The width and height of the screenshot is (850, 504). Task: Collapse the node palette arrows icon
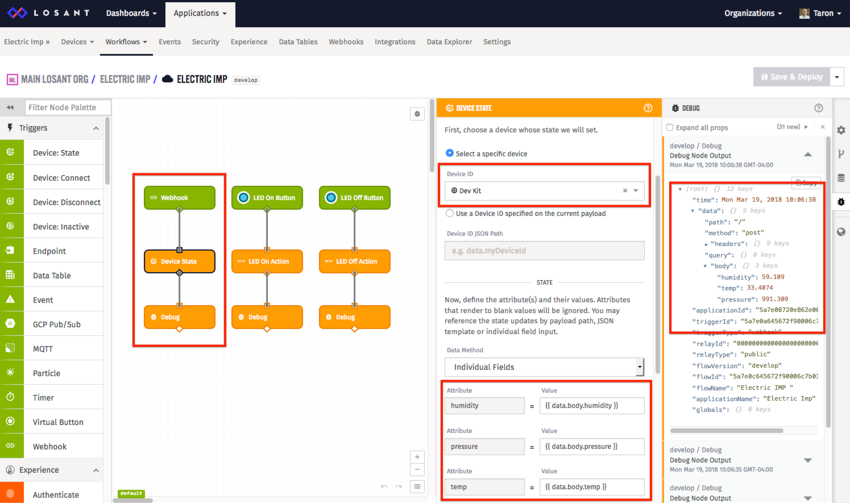pos(10,107)
